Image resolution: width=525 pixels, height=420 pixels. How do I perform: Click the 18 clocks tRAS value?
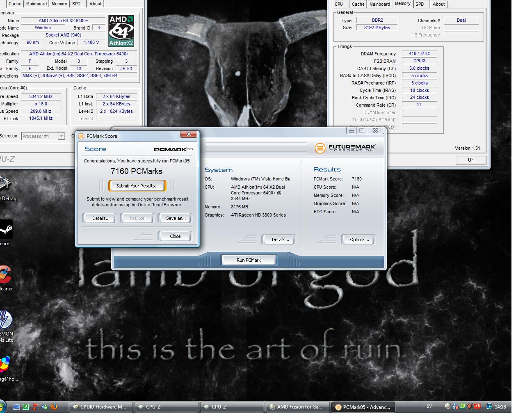point(419,91)
